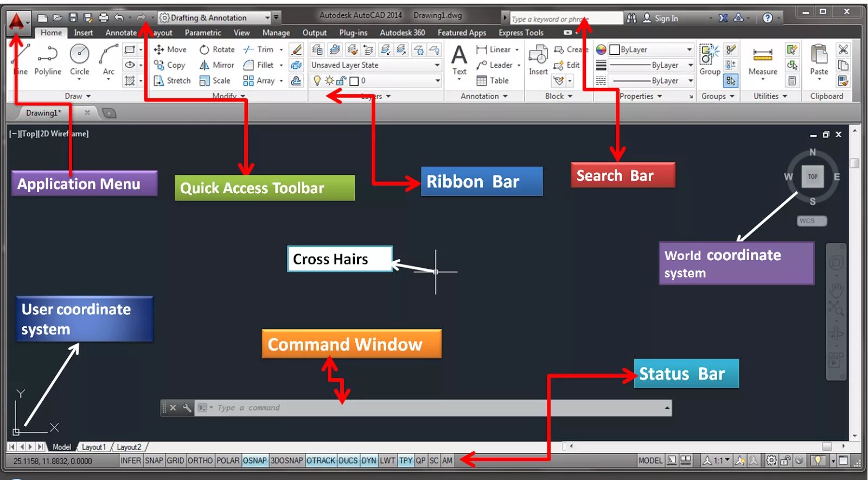The height and width of the screenshot is (480, 868).
Task: Toggle SNAP mode in status bar
Action: [x=154, y=460]
